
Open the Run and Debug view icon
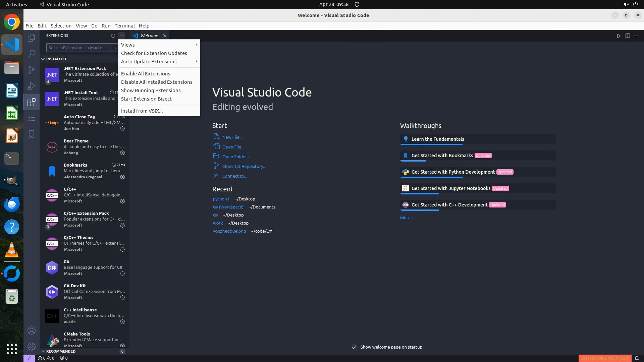tap(32, 86)
